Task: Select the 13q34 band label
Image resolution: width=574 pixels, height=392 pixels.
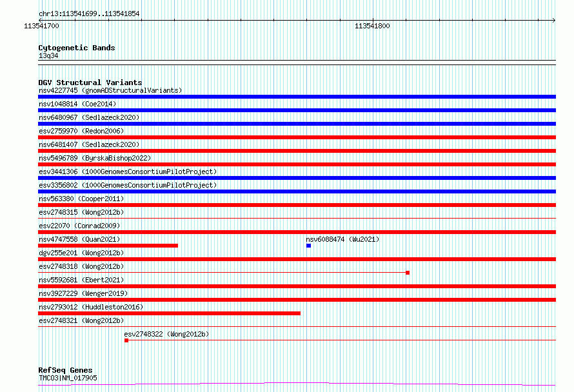Action: pos(48,55)
